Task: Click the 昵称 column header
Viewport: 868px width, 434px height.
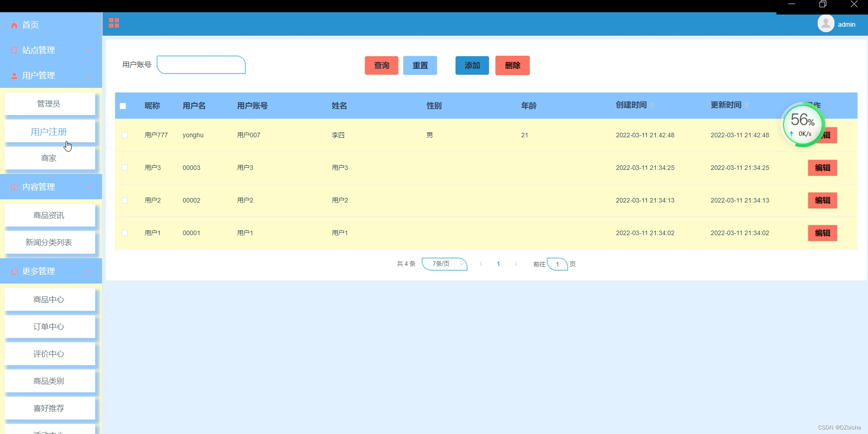Action: tap(152, 106)
